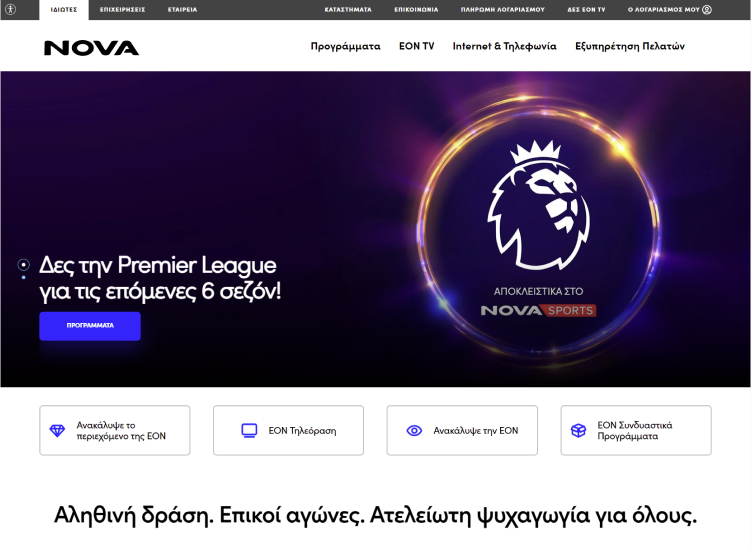Viewport: 751px width, 549px height.
Task: Switch to the ΕΠΙΧΕΙΡΗΣΕΙΣ tab
Action: (123, 10)
